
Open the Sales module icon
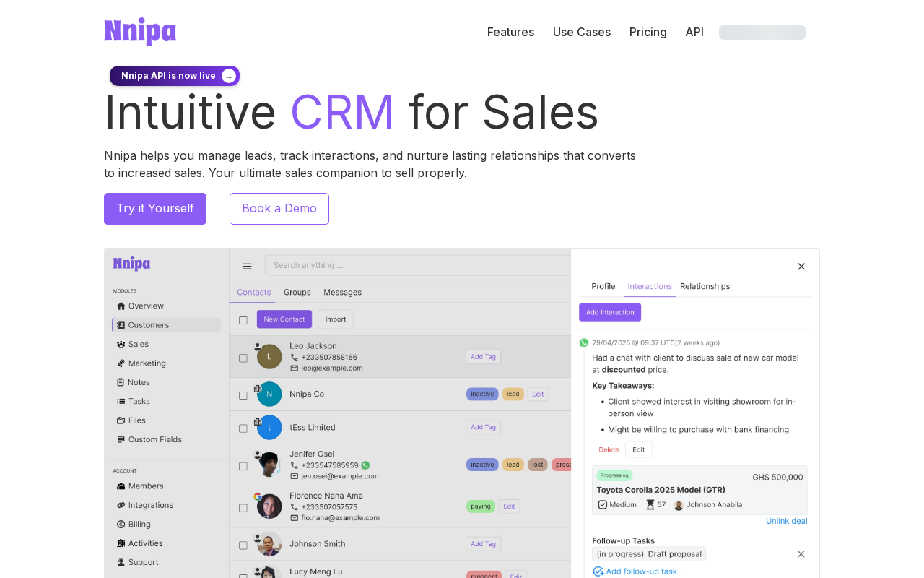(x=121, y=344)
